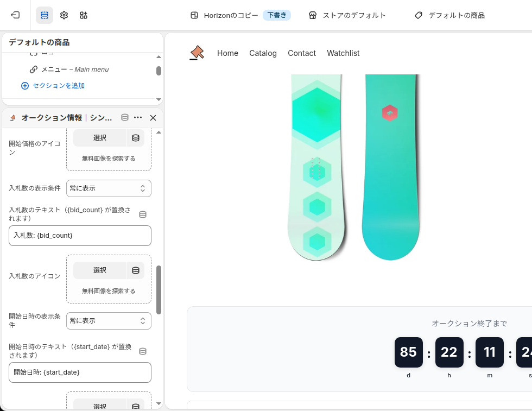Click オークション終了まで heading text
Viewport: 532px width, 411px height.
pos(469,324)
